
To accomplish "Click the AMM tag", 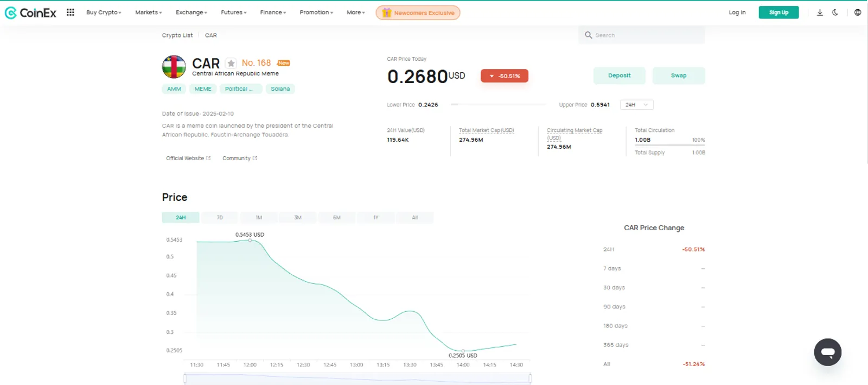I will [174, 89].
